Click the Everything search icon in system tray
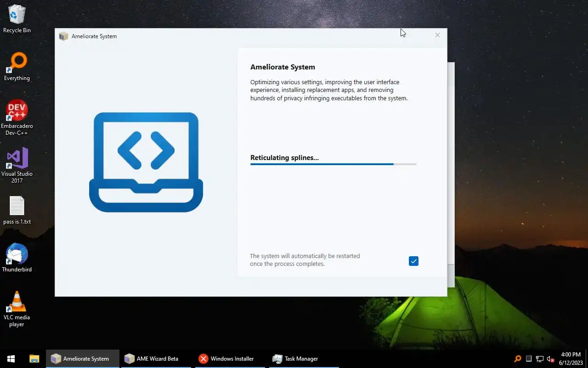This screenshot has width=588, height=368. [518, 359]
